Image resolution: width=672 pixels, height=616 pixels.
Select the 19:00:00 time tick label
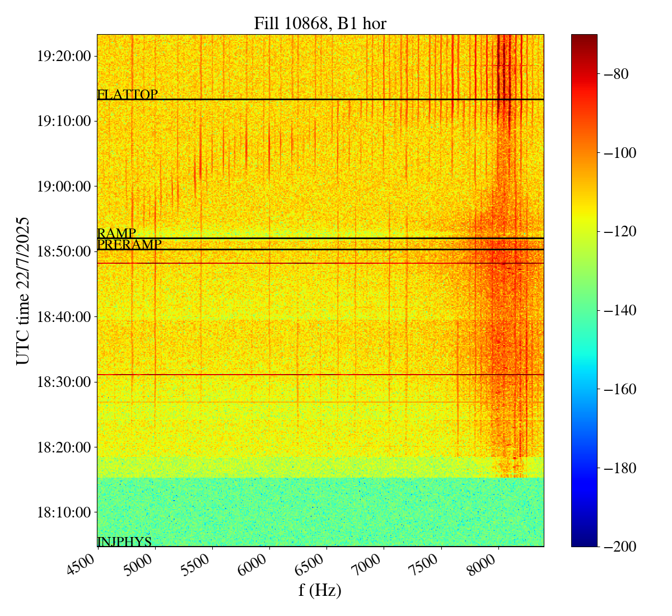point(64,186)
